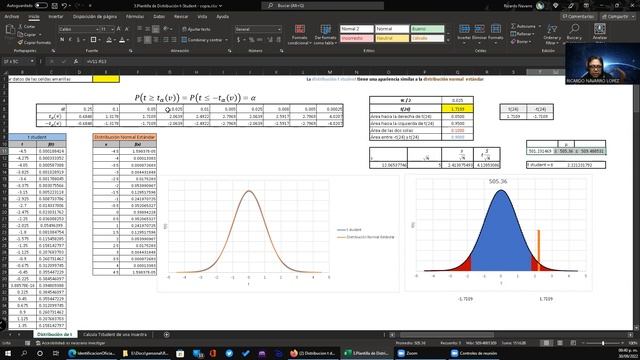640x360 pixels.
Task: Open the Disposición de página tab
Action: click(x=95, y=17)
